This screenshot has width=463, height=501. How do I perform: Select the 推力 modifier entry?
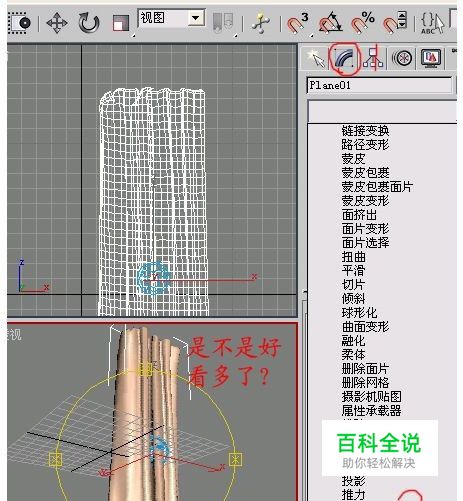[x=353, y=495]
